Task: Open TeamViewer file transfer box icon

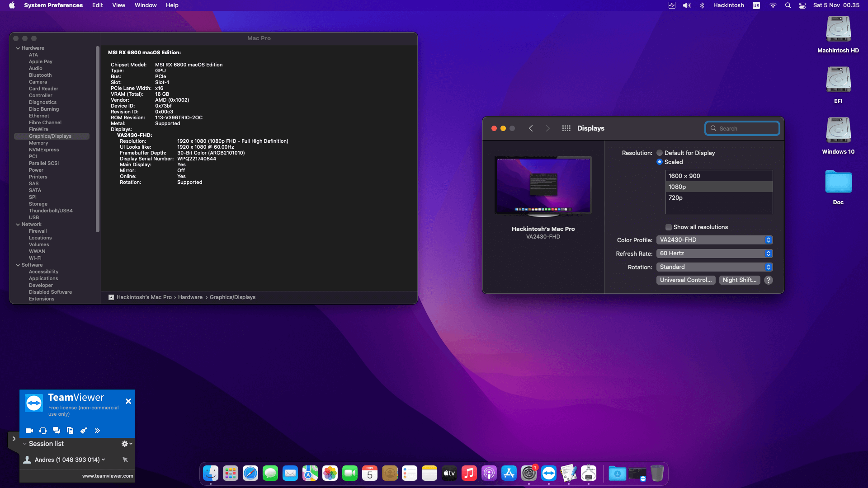Action: (x=70, y=431)
